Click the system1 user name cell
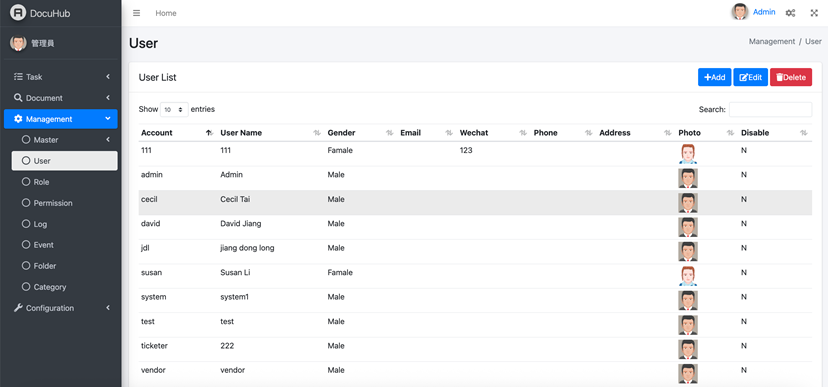Image resolution: width=828 pixels, height=387 pixels. pyautogui.click(x=234, y=297)
